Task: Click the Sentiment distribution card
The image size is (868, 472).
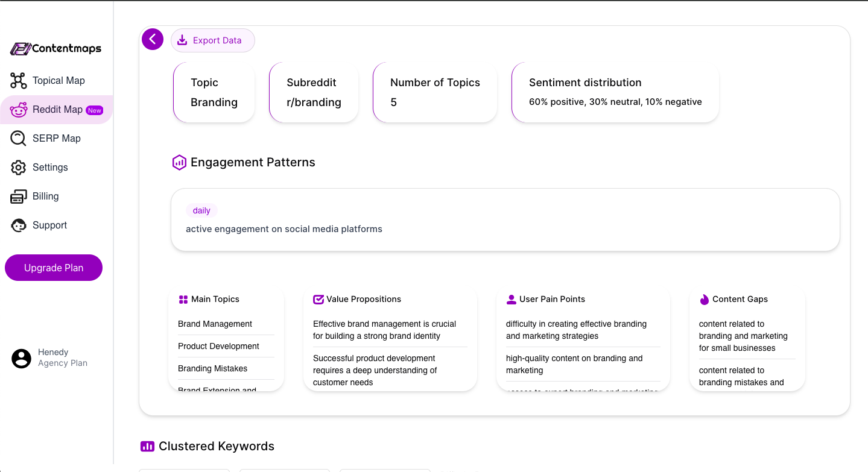Action: point(615,92)
